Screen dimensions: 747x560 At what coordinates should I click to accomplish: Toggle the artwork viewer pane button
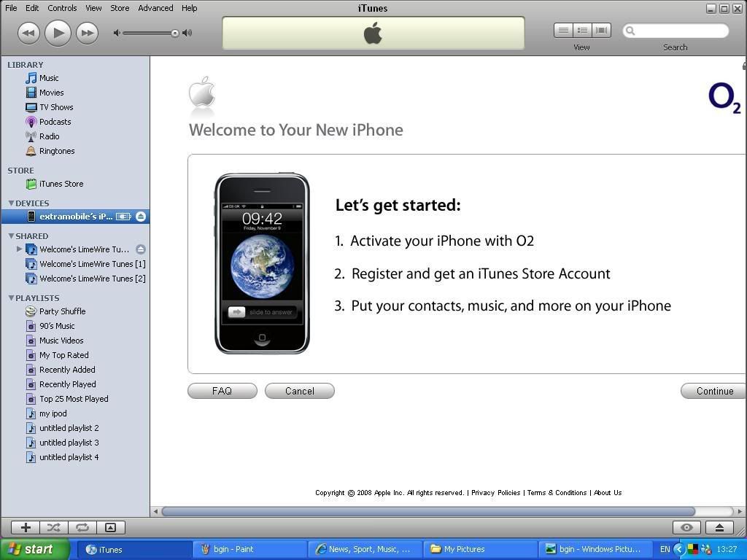tap(111, 528)
